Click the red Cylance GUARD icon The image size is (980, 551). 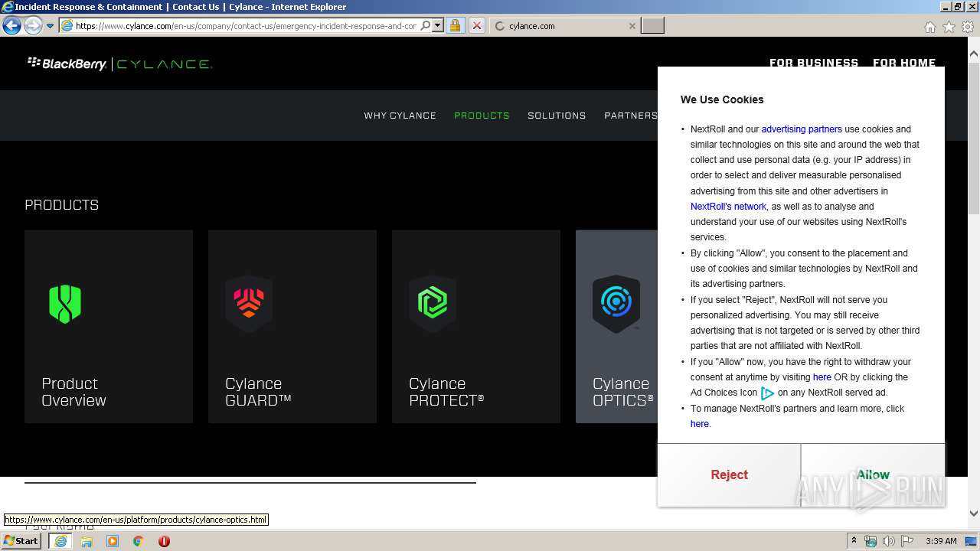[249, 303]
